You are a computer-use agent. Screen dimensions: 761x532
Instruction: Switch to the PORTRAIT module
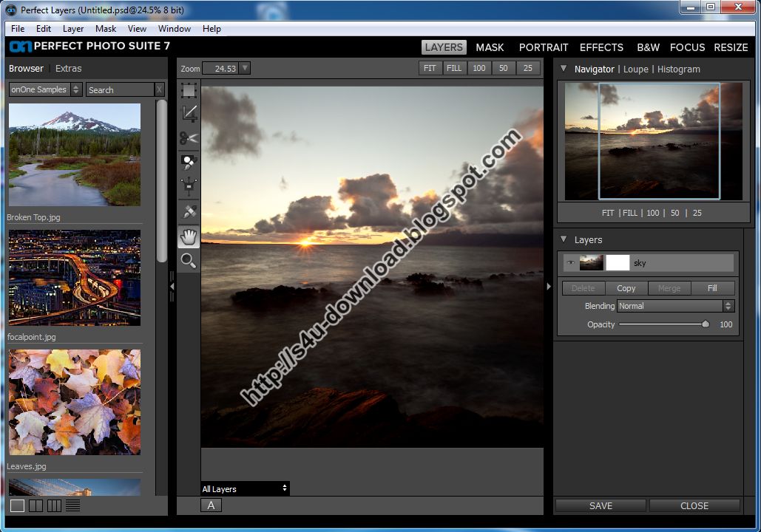pyautogui.click(x=544, y=47)
